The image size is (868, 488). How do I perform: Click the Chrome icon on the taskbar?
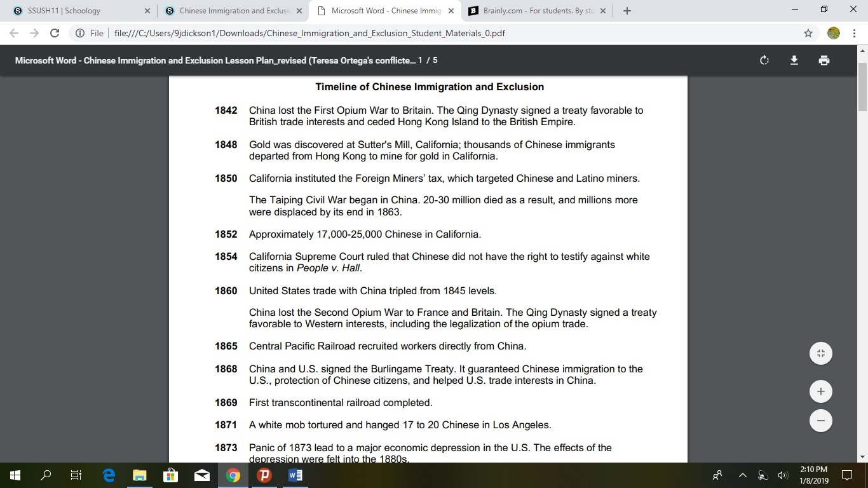(233, 475)
